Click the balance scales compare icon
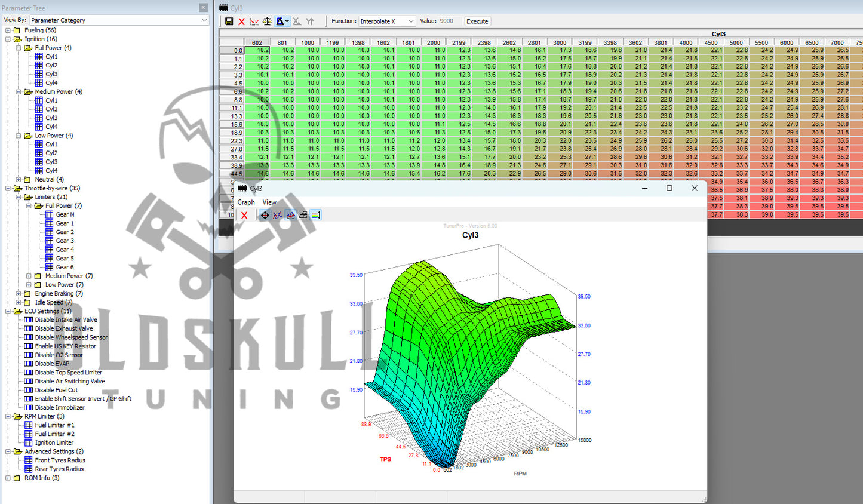 [267, 21]
